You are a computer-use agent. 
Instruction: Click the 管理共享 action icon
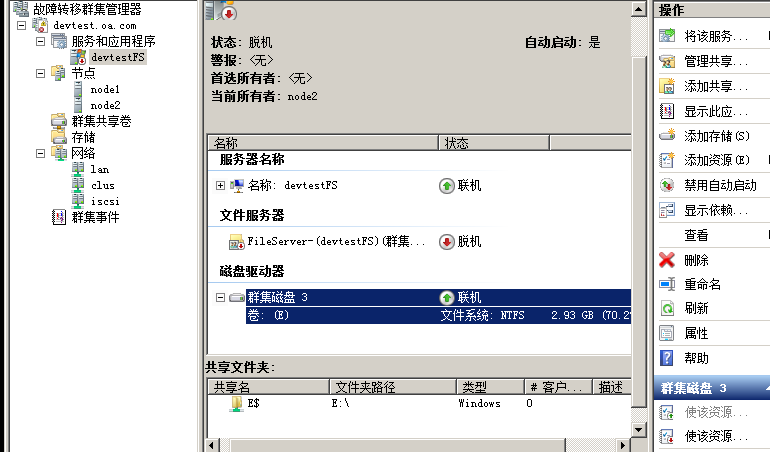click(x=667, y=61)
